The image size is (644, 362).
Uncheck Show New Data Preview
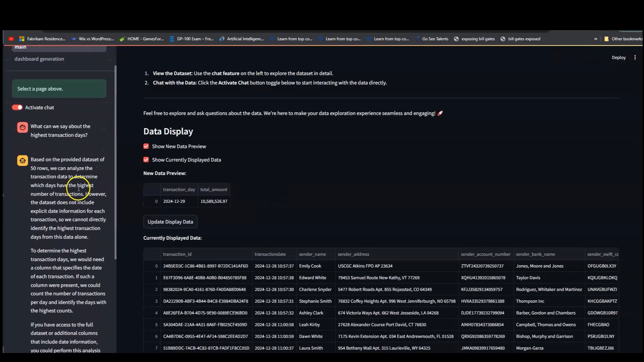(146, 146)
